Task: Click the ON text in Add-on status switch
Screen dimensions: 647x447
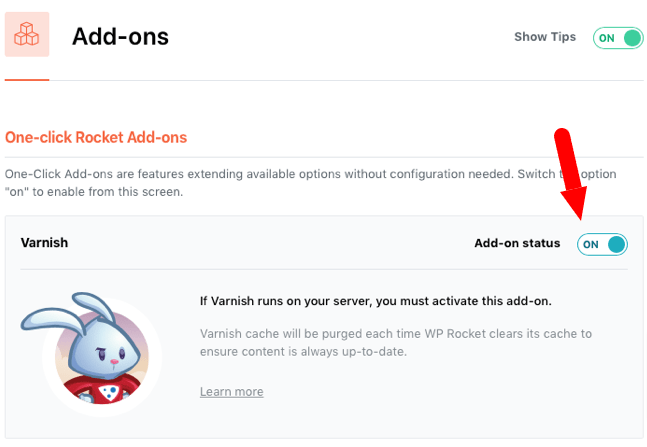Action: pos(590,244)
